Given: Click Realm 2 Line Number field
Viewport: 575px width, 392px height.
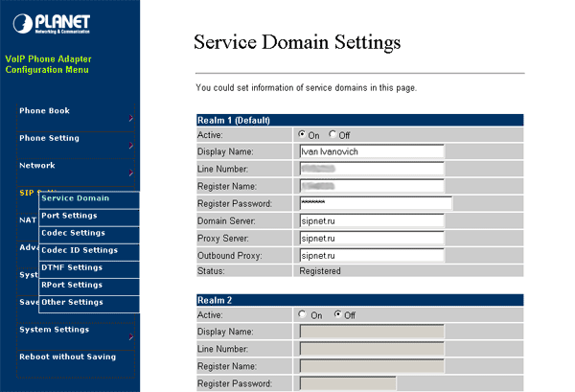Looking at the screenshot, I should point(372,349).
